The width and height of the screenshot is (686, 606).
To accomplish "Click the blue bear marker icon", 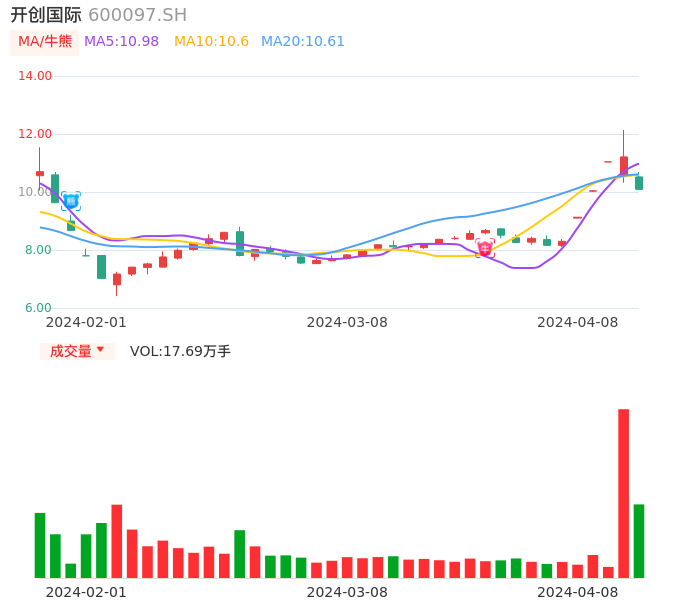I will pos(71,201).
